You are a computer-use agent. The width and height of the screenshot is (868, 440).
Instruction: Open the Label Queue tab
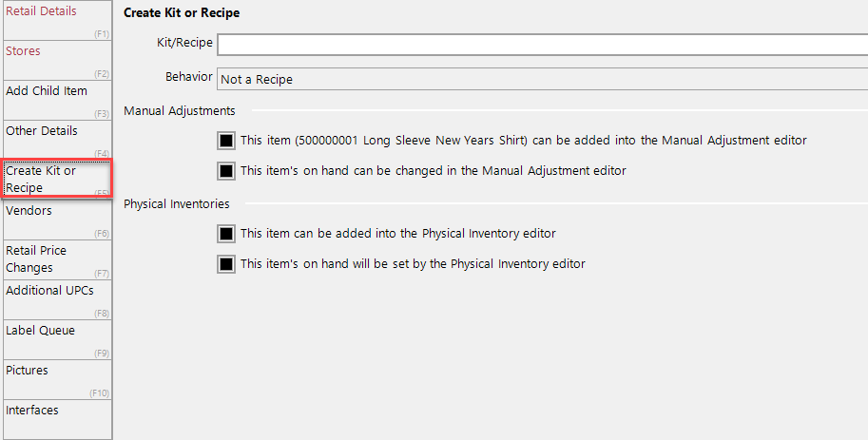[58, 339]
